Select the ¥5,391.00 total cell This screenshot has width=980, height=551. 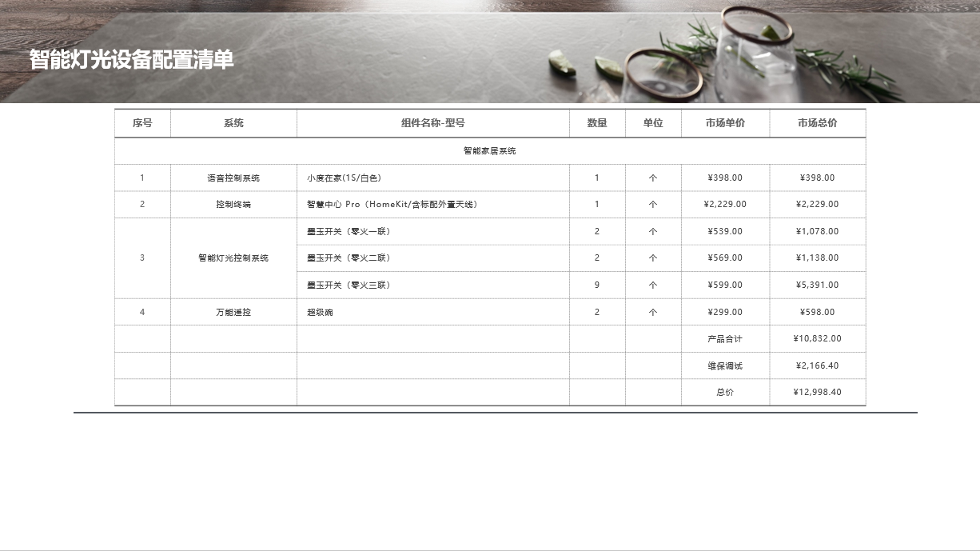coord(817,285)
